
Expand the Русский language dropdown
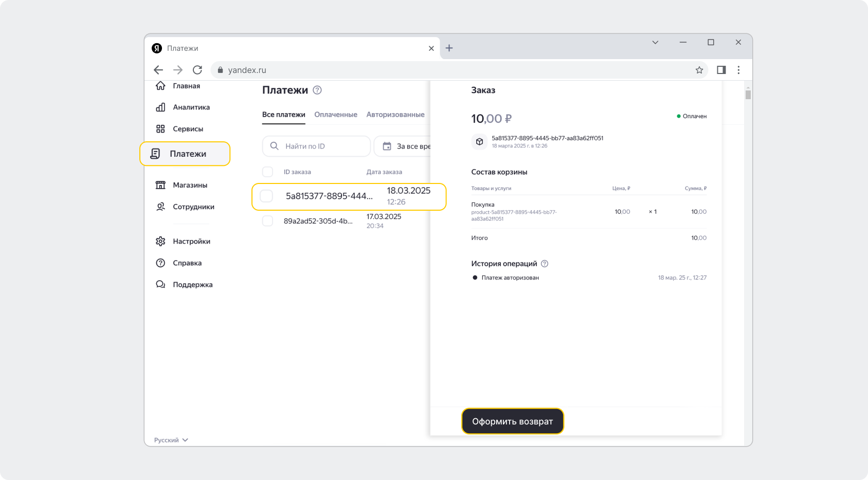click(171, 440)
